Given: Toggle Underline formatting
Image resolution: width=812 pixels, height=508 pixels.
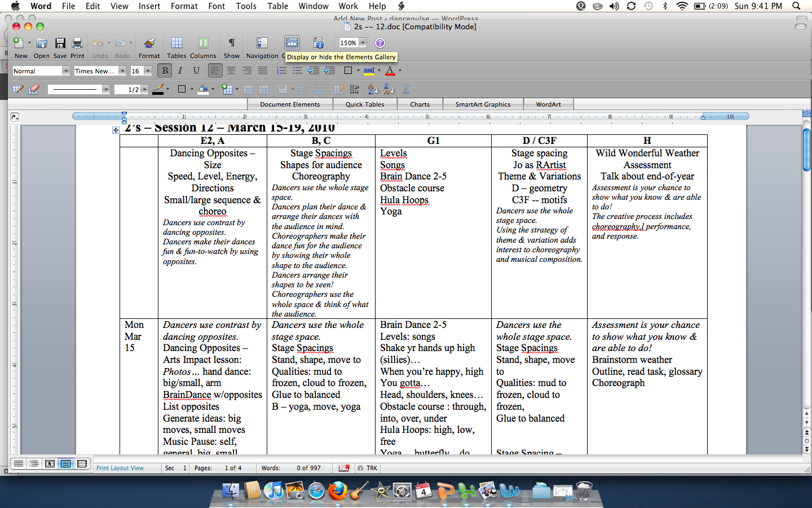Looking at the screenshot, I should tap(196, 71).
